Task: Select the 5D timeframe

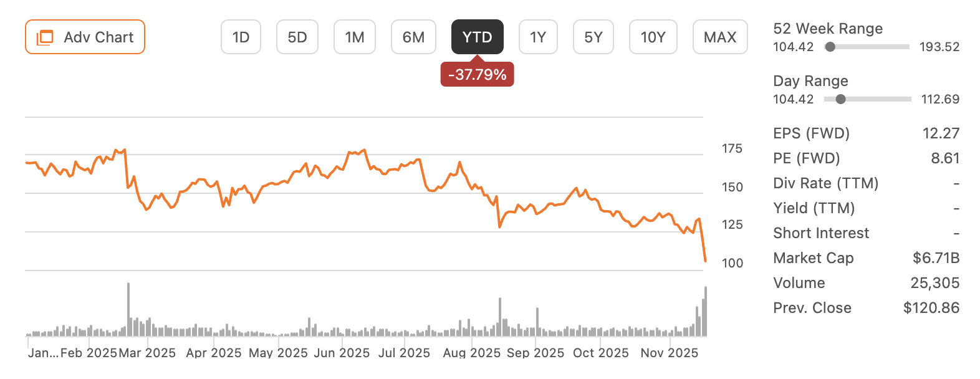Action: coord(297,37)
